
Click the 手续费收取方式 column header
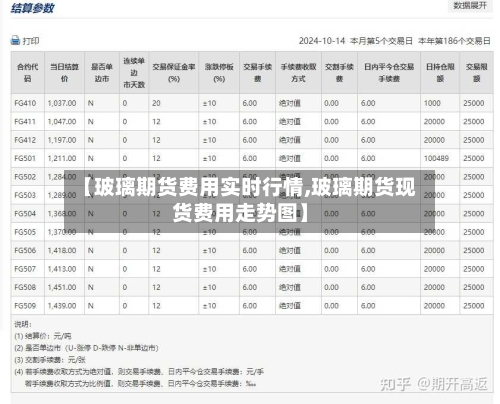[298, 73]
